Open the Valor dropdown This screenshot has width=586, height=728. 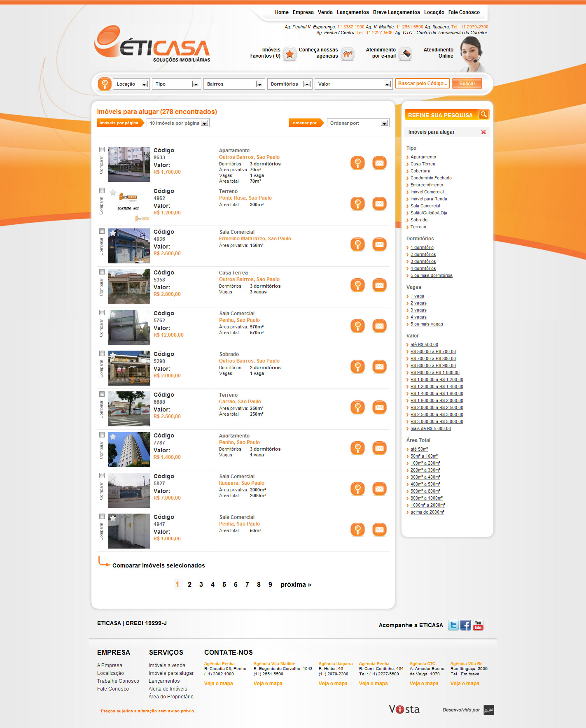[x=354, y=84]
